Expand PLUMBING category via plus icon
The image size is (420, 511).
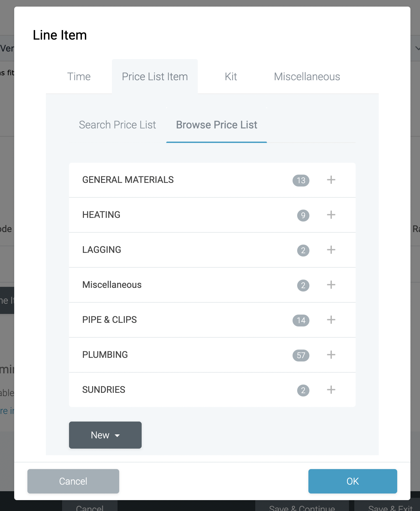point(331,355)
